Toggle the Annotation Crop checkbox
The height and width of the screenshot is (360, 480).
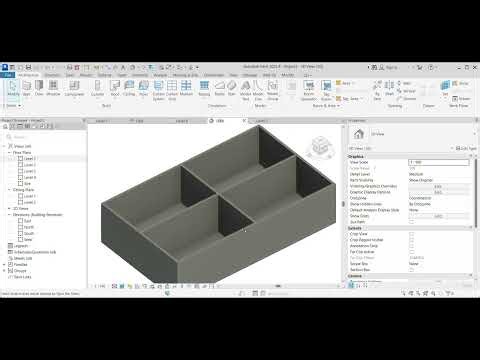pyautogui.click(x=411, y=246)
